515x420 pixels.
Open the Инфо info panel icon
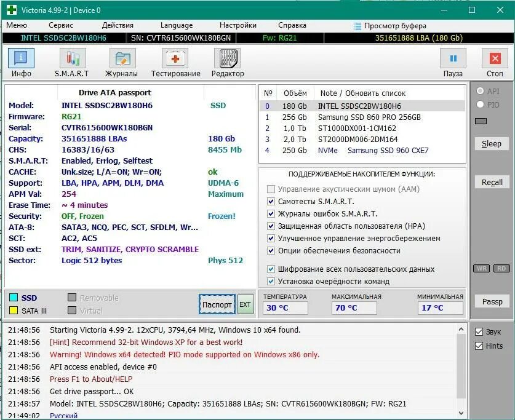(x=21, y=58)
